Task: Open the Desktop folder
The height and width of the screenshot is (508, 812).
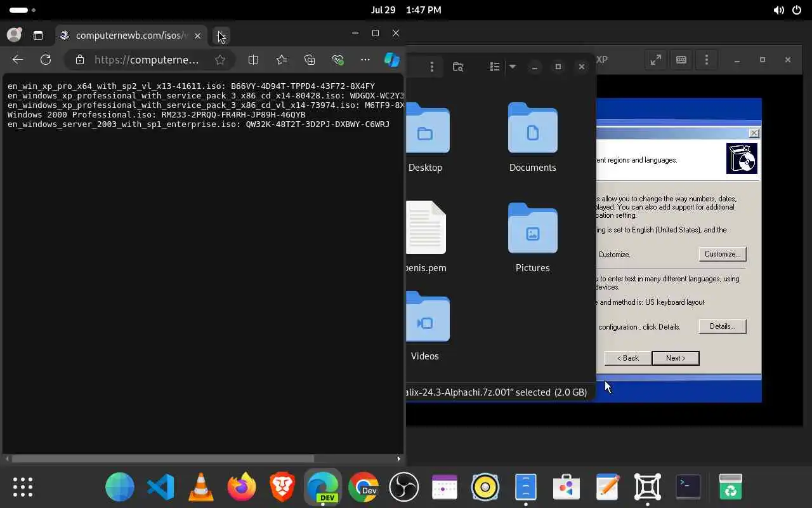Action: (427, 138)
